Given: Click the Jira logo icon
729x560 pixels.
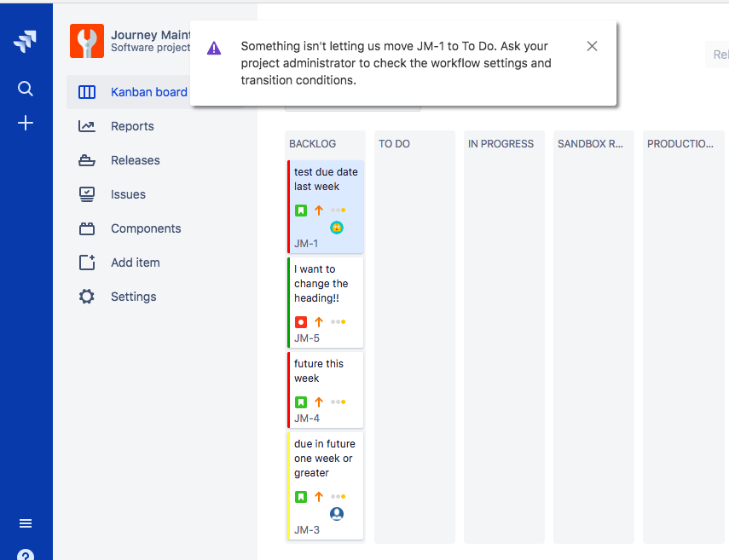Looking at the screenshot, I should (x=25, y=42).
